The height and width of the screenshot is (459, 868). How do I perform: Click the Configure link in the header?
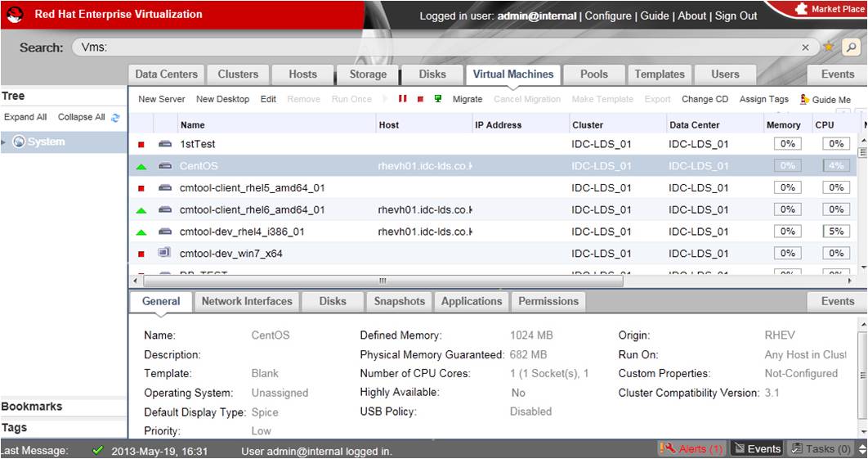[608, 16]
